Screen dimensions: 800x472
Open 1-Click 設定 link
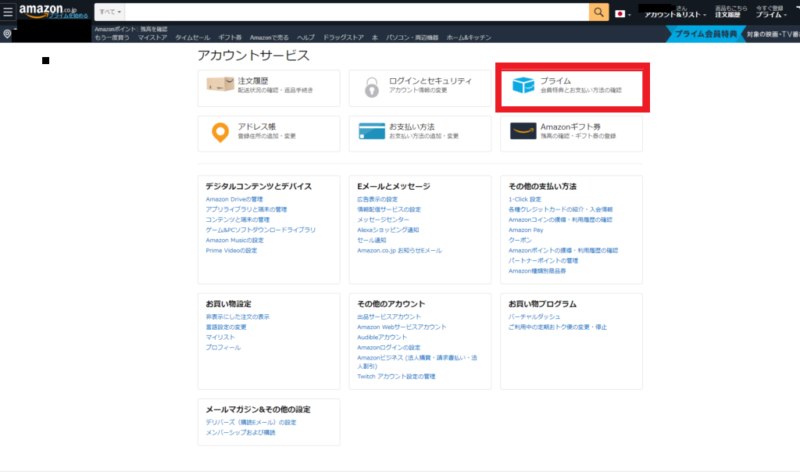(x=524, y=200)
